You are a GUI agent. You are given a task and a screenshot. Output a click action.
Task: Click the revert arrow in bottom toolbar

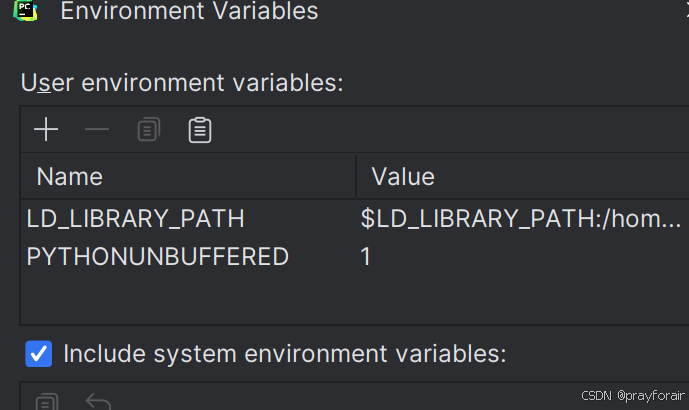[98, 402]
